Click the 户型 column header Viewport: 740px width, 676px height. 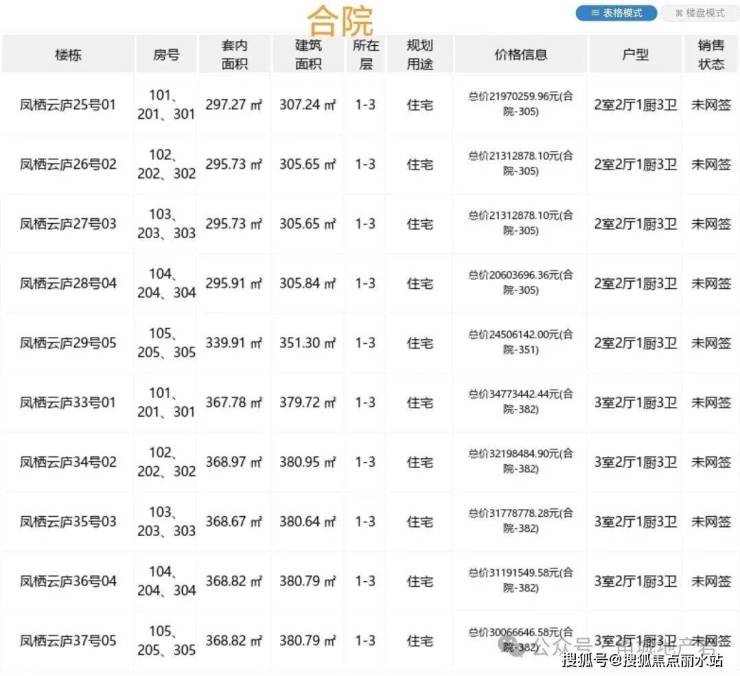click(635, 55)
